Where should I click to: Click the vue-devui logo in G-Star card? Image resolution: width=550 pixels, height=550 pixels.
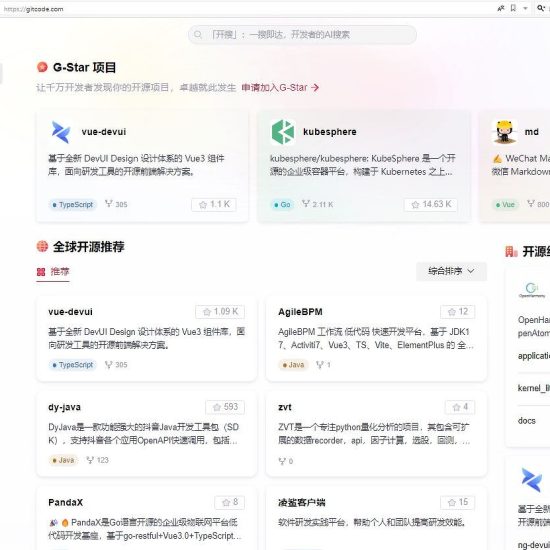(61, 132)
